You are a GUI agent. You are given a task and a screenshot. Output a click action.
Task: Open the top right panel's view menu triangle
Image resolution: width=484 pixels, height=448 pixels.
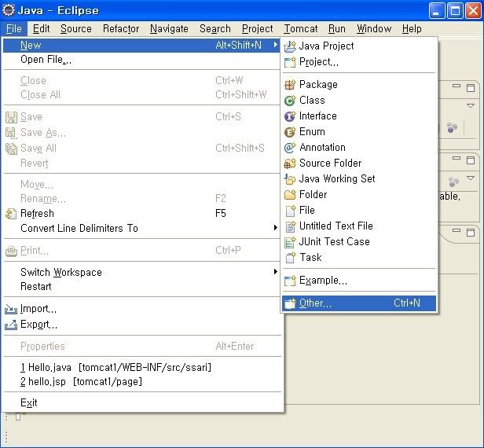pos(471,105)
